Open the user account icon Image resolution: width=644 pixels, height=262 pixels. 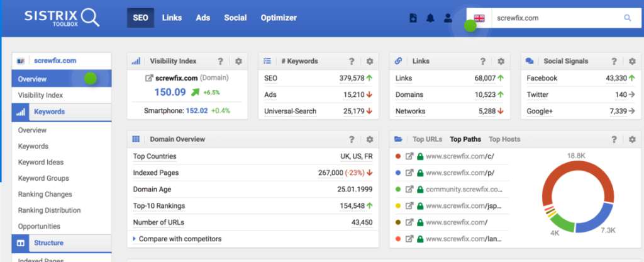click(x=448, y=18)
